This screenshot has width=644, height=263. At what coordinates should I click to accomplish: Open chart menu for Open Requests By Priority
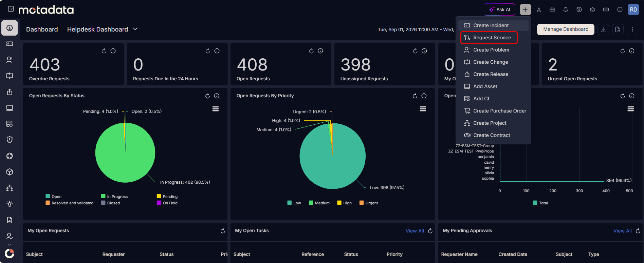(x=423, y=109)
